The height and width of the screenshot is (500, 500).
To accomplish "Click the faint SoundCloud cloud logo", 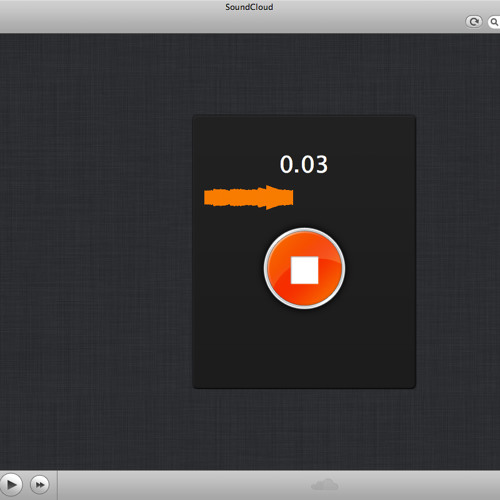I will tap(324, 485).
